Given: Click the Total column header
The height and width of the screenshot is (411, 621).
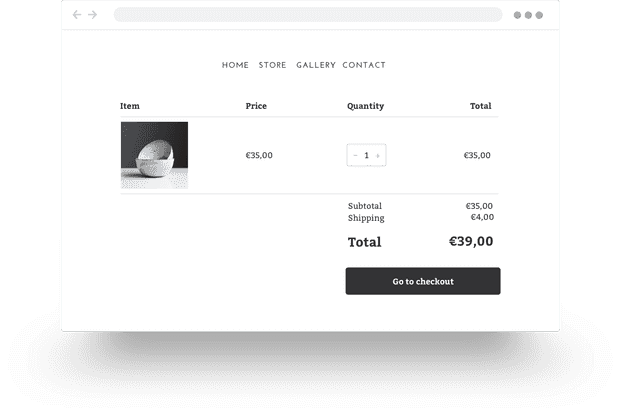Looking at the screenshot, I should [480, 106].
